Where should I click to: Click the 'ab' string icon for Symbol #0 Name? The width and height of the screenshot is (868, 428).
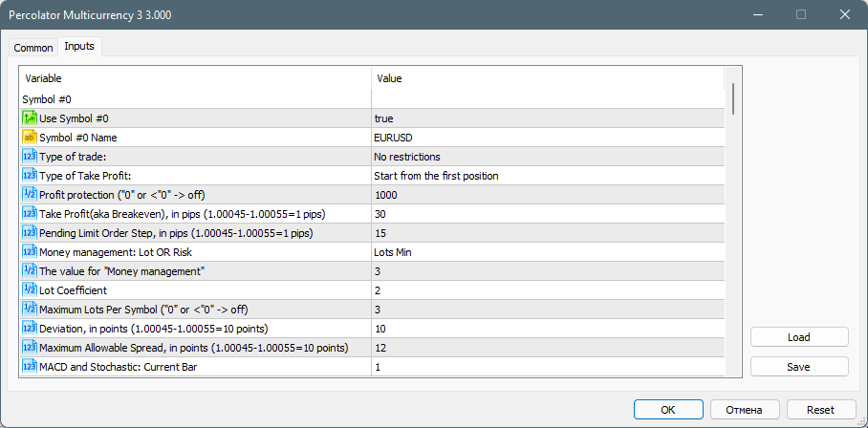pyautogui.click(x=30, y=138)
